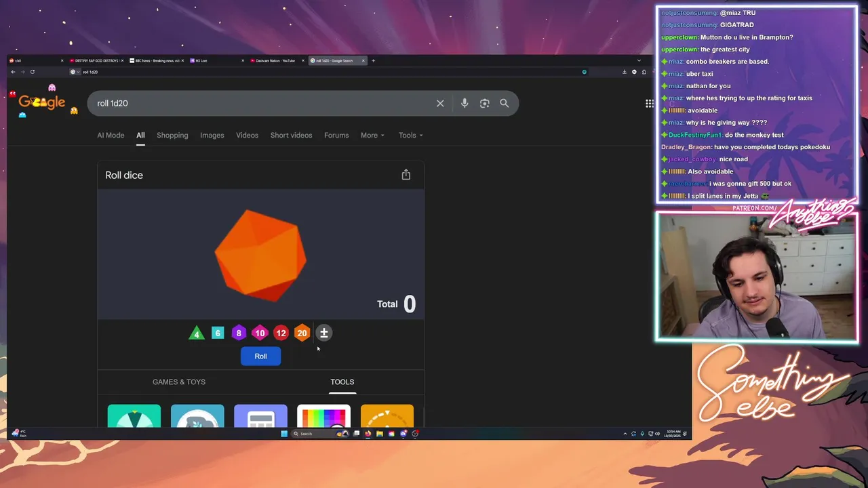Open the browser downloads icon

(625, 72)
